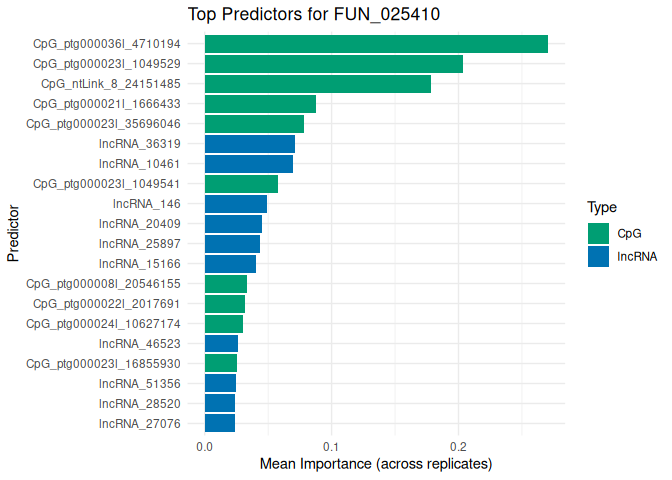Select the lncRNA_10461 bar
This screenshot has width=672, height=480.
pyautogui.click(x=248, y=164)
